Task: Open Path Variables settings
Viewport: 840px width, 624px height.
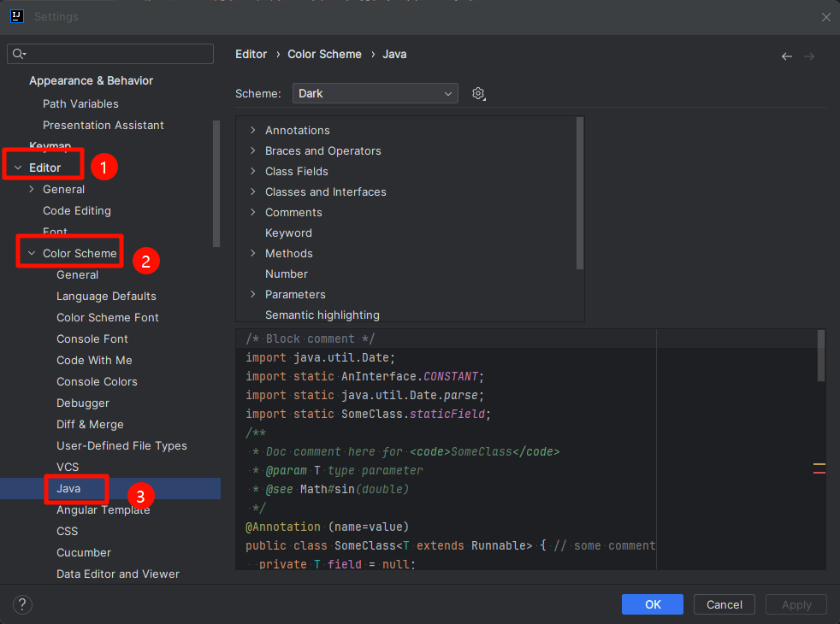Action: [x=80, y=103]
